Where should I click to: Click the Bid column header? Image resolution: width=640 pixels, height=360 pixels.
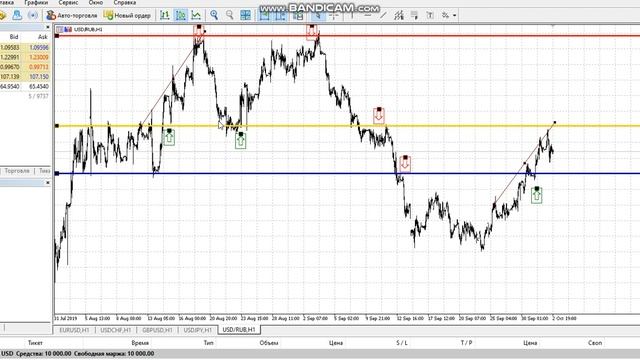point(14,37)
